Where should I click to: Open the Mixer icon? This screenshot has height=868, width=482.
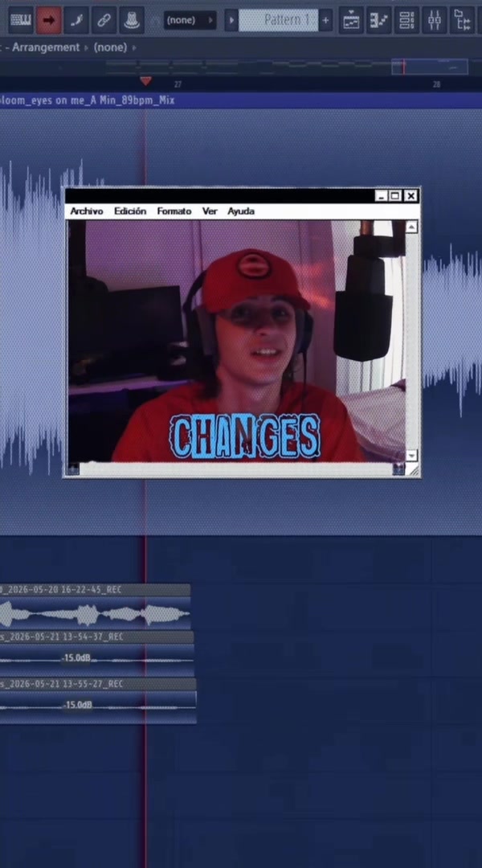(435, 20)
